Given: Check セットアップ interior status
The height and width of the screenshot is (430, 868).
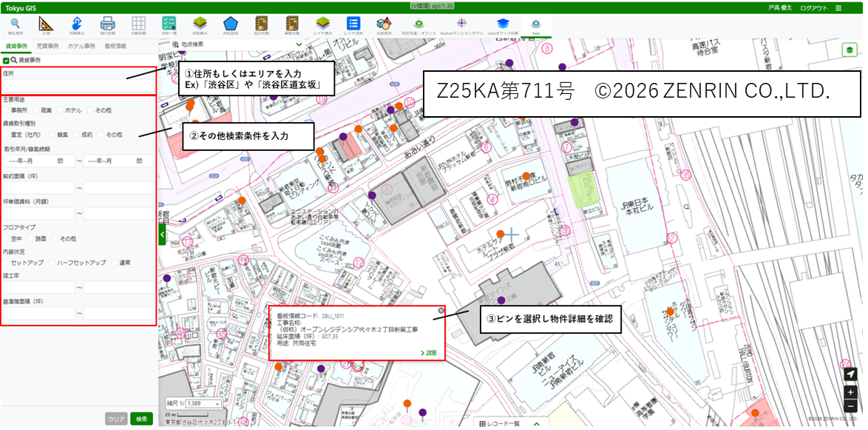Looking at the screenshot, I should pyautogui.click(x=5, y=263).
